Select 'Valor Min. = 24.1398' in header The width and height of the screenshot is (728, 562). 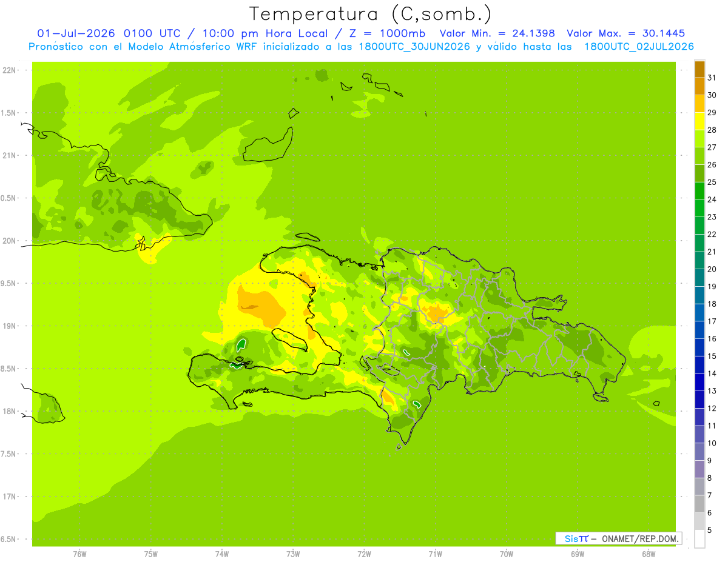click(x=497, y=33)
